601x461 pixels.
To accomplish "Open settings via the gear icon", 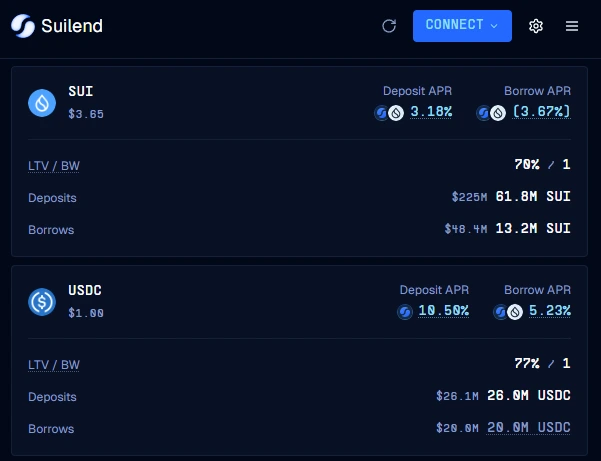I will tap(536, 26).
